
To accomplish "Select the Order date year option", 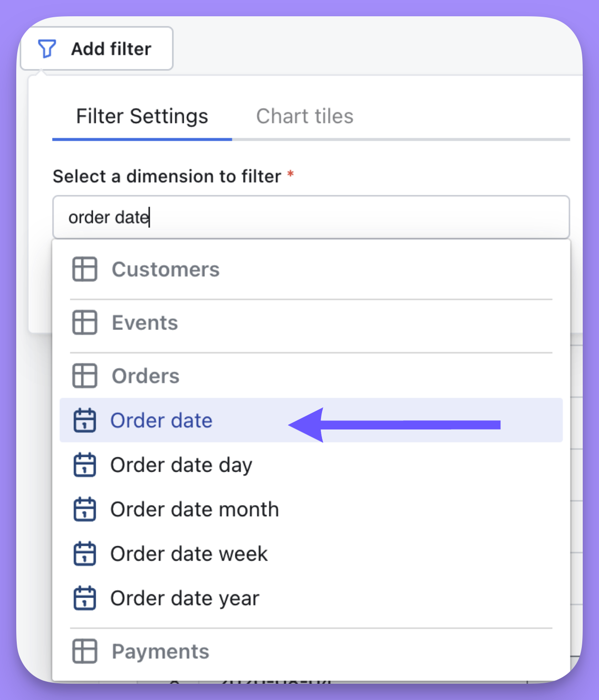I will tap(311, 598).
